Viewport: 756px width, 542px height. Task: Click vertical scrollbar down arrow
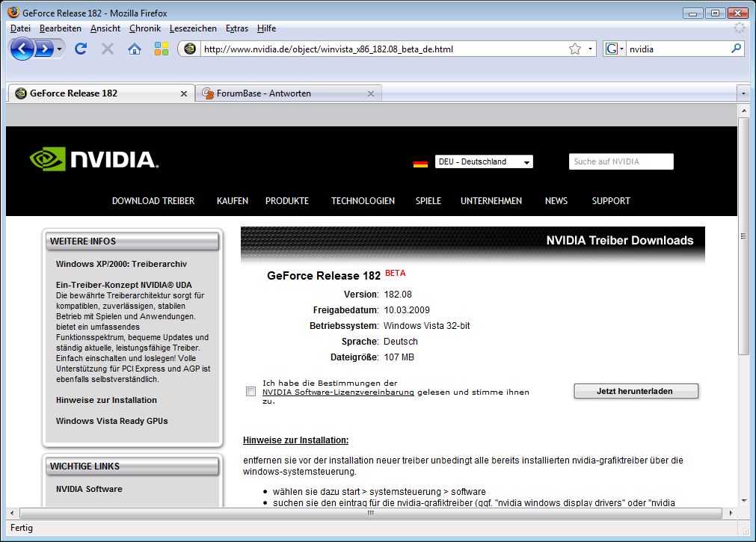click(x=743, y=501)
